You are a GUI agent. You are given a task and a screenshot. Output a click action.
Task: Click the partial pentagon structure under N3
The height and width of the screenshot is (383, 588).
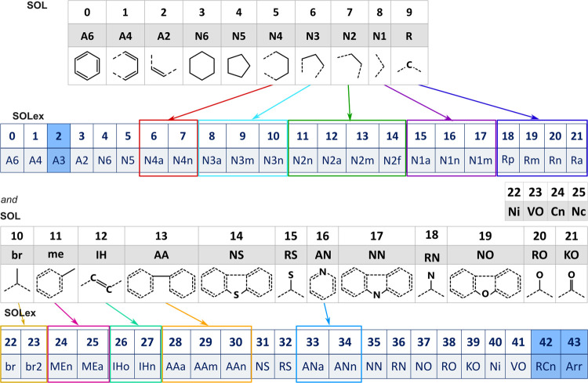point(312,66)
